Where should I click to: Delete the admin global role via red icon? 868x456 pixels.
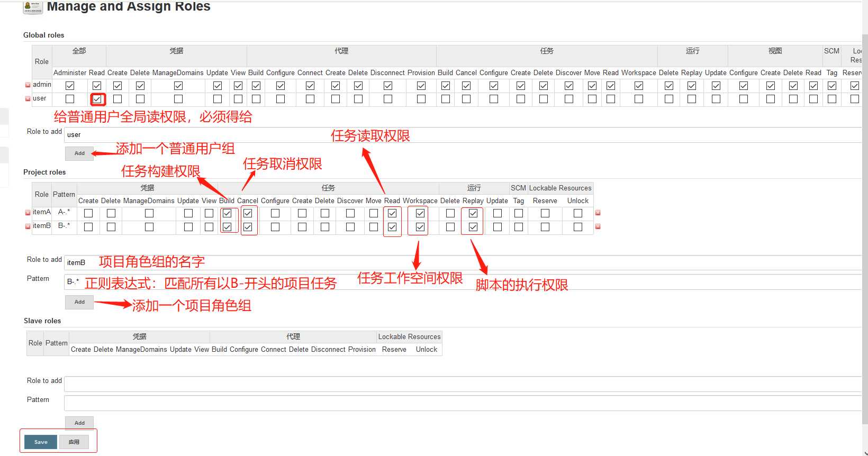(x=28, y=85)
